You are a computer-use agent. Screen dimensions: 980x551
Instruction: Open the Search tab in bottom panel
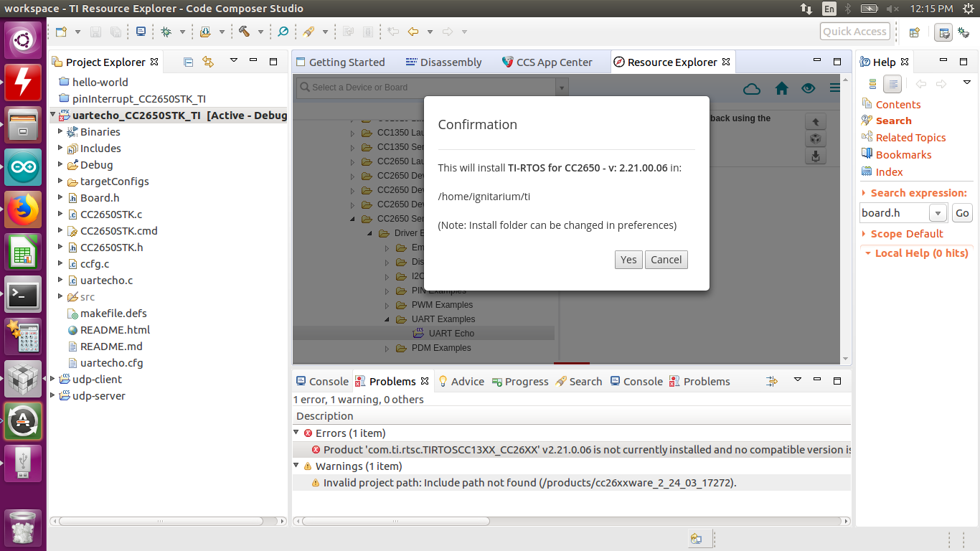pyautogui.click(x=578, y=382)
